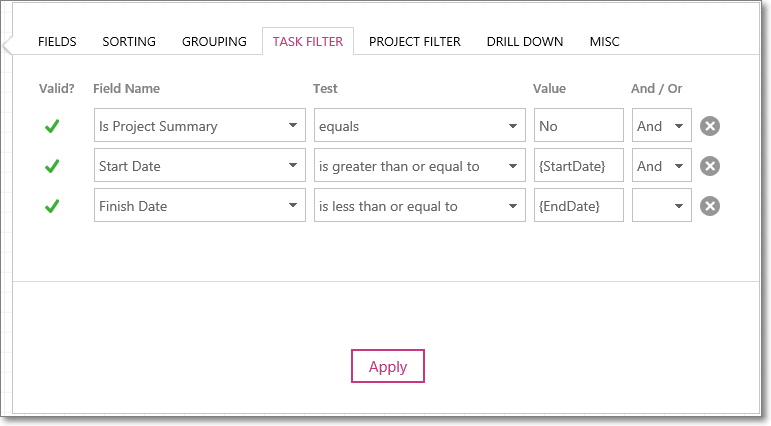Open the empty And/Or dropdown in last row
Image resolution: width=771 pixels, height=426 pixels.
pos(662,205)
